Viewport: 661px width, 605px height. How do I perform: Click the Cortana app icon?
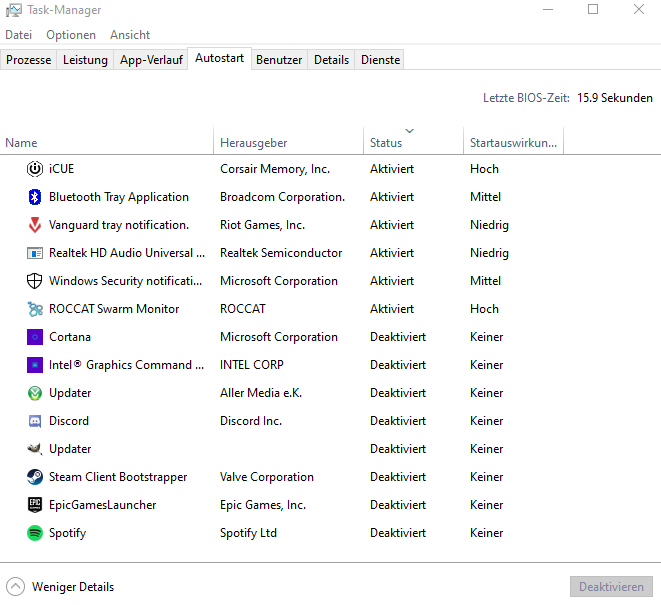(x=35, y=337)
